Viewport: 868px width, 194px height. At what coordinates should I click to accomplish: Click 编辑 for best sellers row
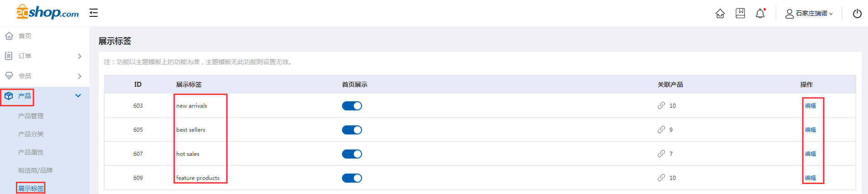[x=810, y=130]
